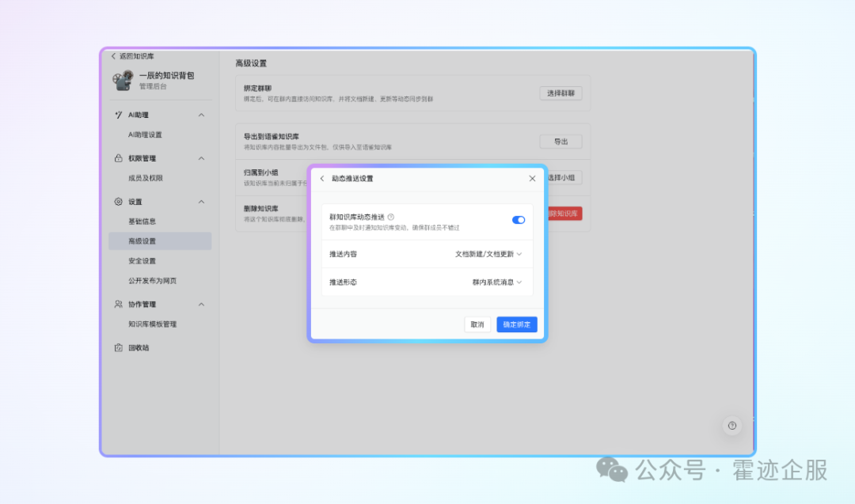Click the 高级设置 page title

pyautogui.click(x=251, y=63)
